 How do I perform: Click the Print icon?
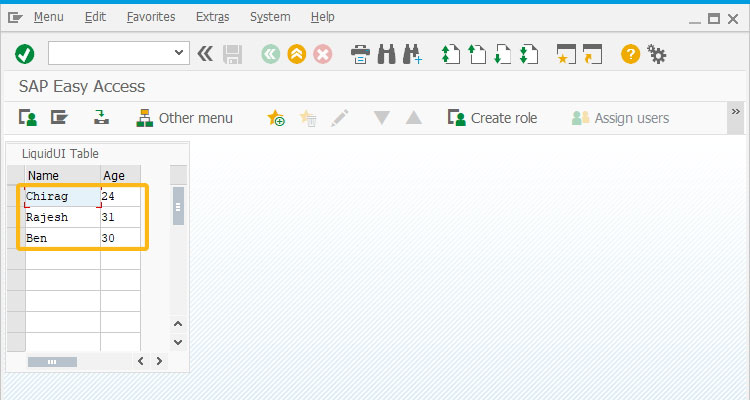click(x=360, y=54)
